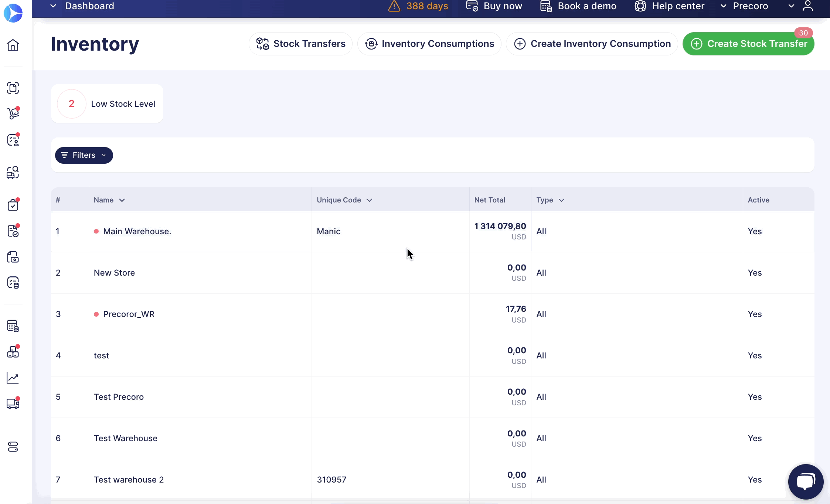Select the shopping cart purchases icon
The height and width of the screenshot is (504, 830).
(x=13, y=113)
